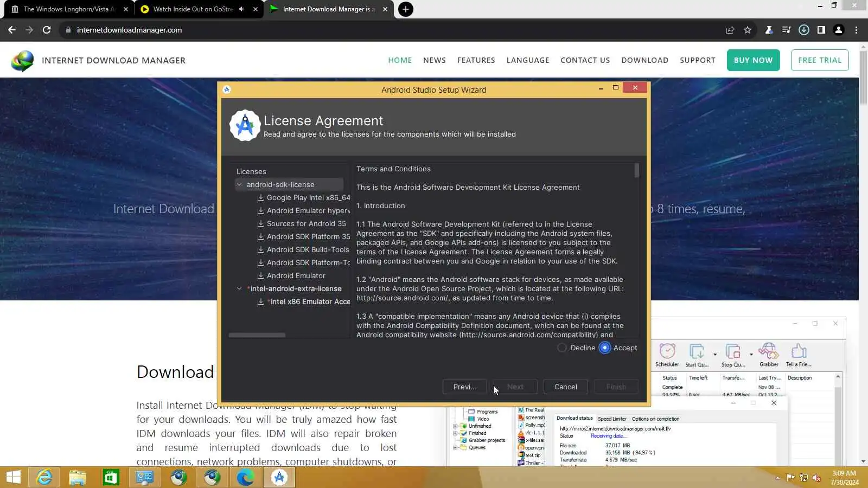Open the Windows Store from the taskbar
Screen dimensions: 868x488
(111, 477)
